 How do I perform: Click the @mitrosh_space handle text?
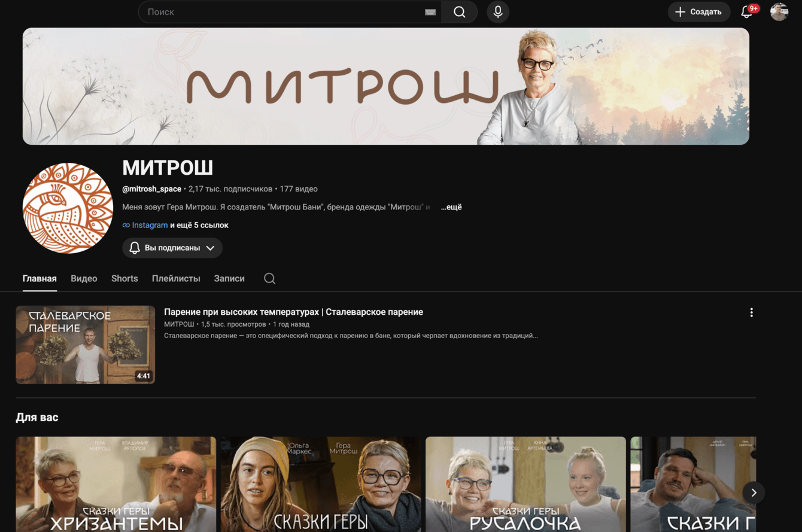[x=151, y=189]
